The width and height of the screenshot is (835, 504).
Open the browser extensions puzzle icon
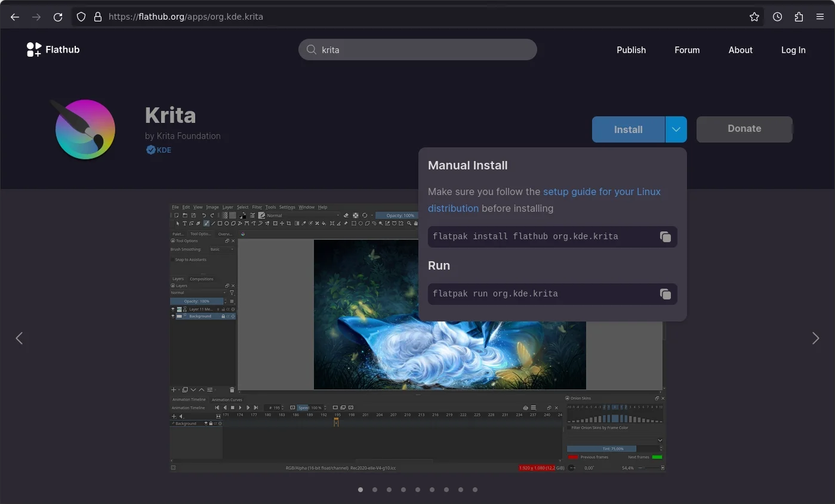click(x=799, y=17)
